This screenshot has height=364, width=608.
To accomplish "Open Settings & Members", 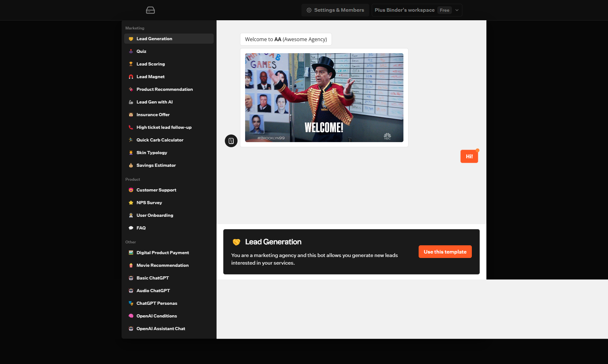I will (339, 10).
